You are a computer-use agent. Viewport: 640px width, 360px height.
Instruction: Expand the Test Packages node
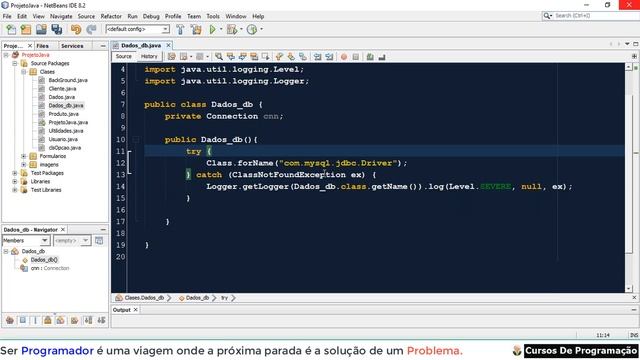[x=15, y=173]
